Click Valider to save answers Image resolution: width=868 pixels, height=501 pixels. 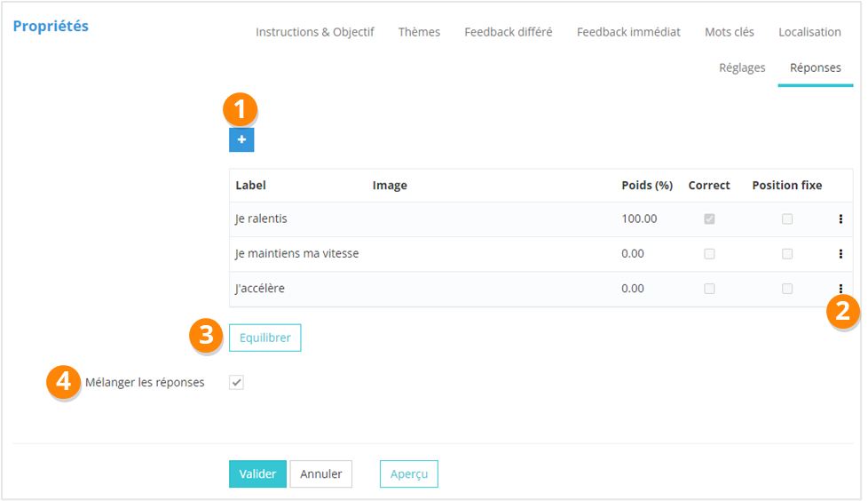257,474
